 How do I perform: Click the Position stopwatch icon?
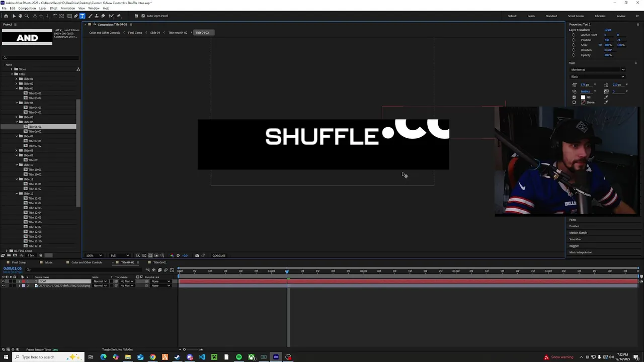tap(574, 40)
